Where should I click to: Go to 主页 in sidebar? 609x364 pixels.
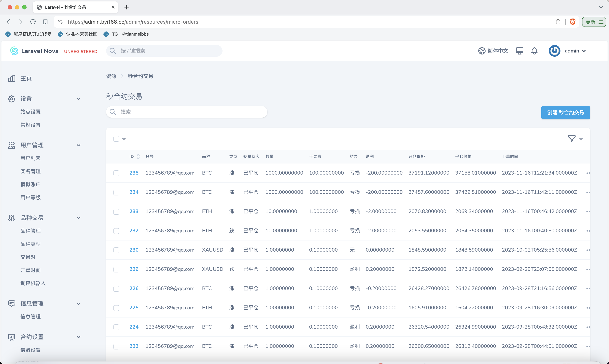(x=26, y=78)
